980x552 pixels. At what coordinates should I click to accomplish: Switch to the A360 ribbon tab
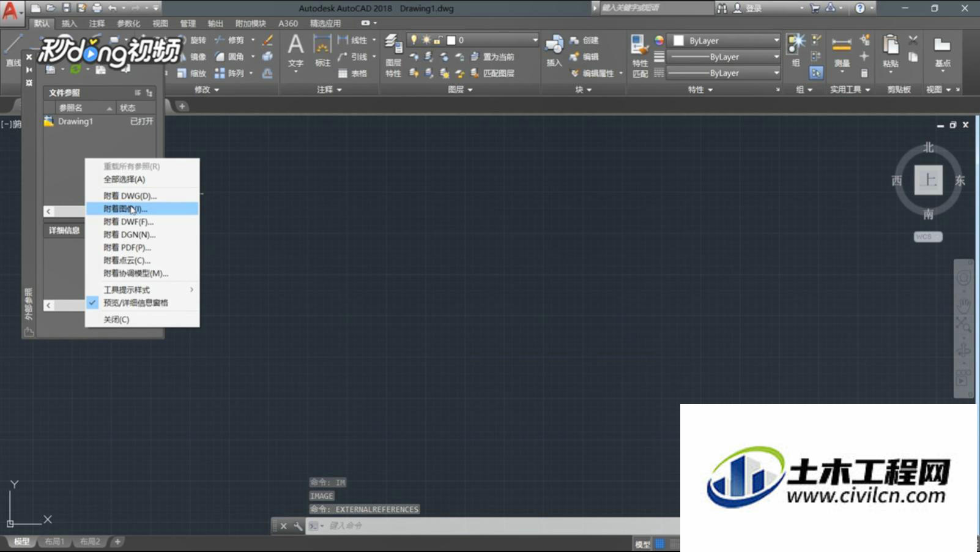(288, 23)
